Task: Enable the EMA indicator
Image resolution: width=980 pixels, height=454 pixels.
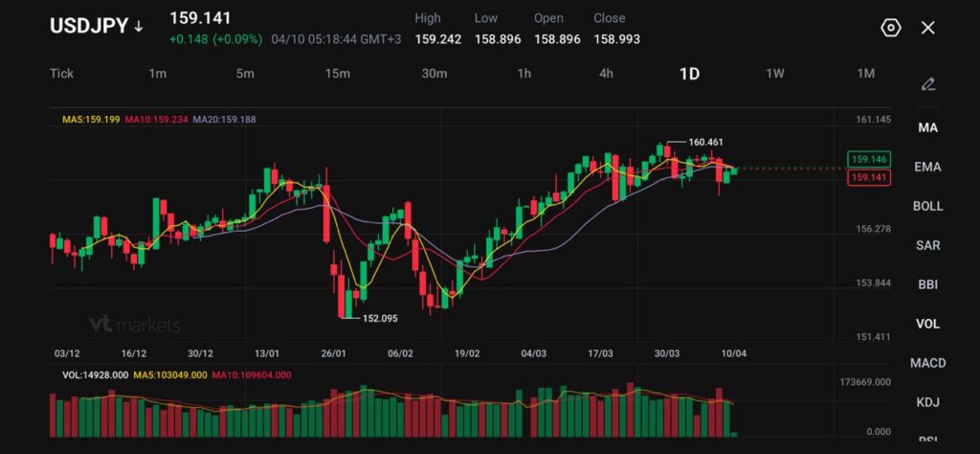Action: (x=927, y=167)
